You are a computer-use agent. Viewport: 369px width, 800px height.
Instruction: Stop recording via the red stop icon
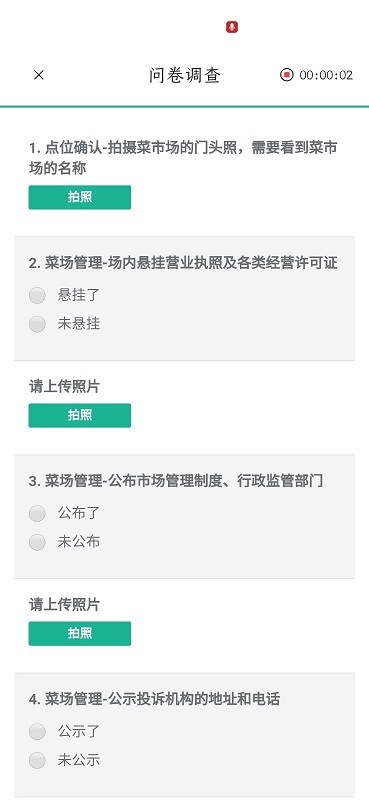click(287, 75)
